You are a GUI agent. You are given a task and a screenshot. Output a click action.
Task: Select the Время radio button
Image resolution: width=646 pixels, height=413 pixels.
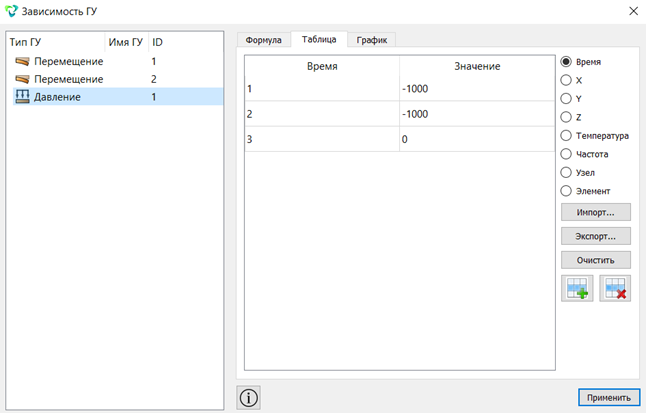coord(566,61)
